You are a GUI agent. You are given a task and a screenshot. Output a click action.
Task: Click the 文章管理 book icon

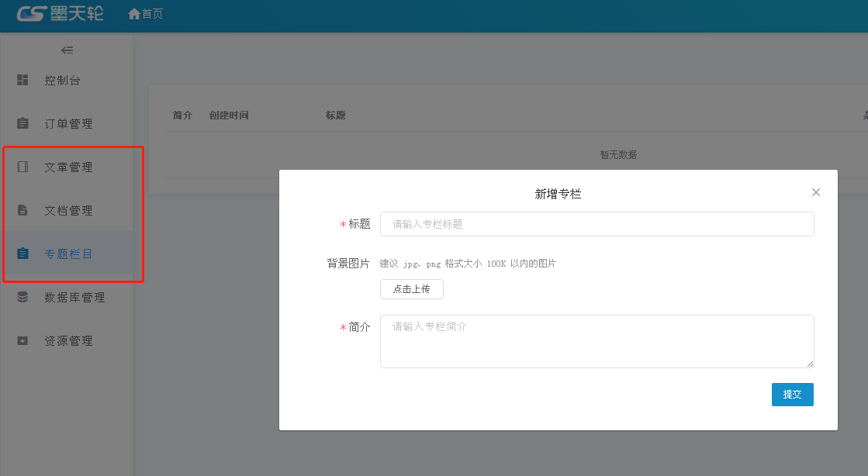22,167
